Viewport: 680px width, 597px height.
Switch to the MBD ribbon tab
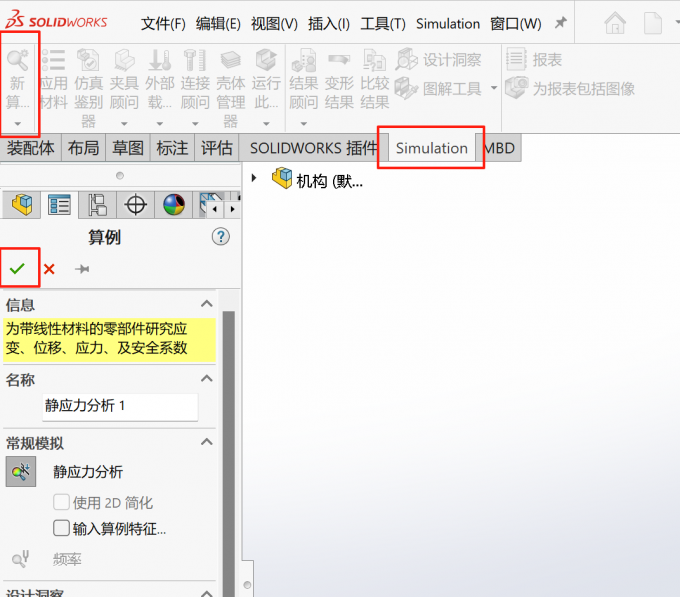[499, 148]
